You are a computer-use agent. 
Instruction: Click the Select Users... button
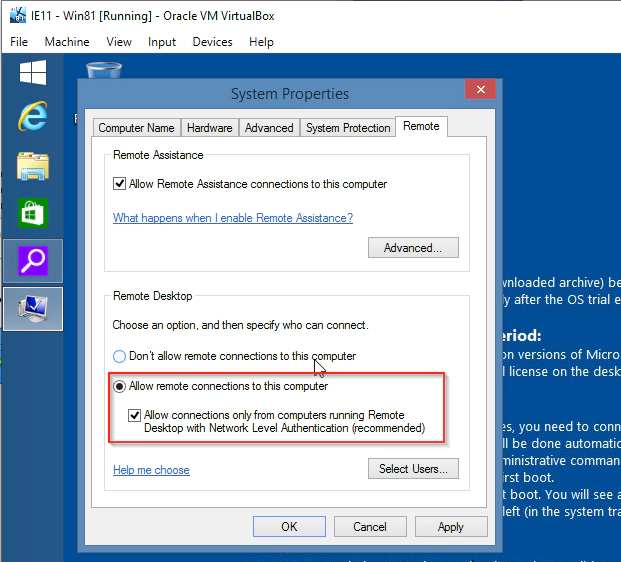coord(413,469)
